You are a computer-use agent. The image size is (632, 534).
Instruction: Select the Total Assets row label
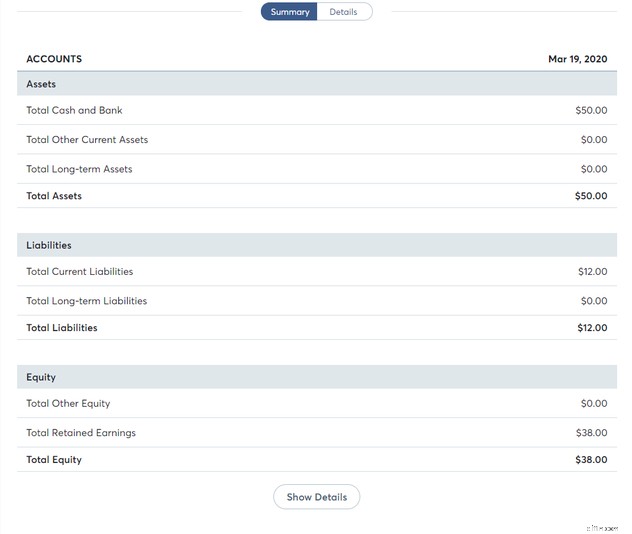(x=54, y=196)
